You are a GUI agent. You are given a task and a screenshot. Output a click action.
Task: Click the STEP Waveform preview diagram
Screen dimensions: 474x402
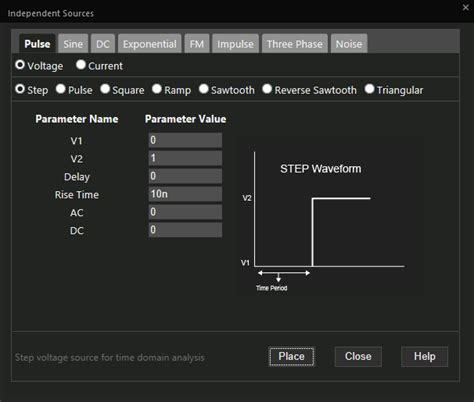tap(330, 217)
